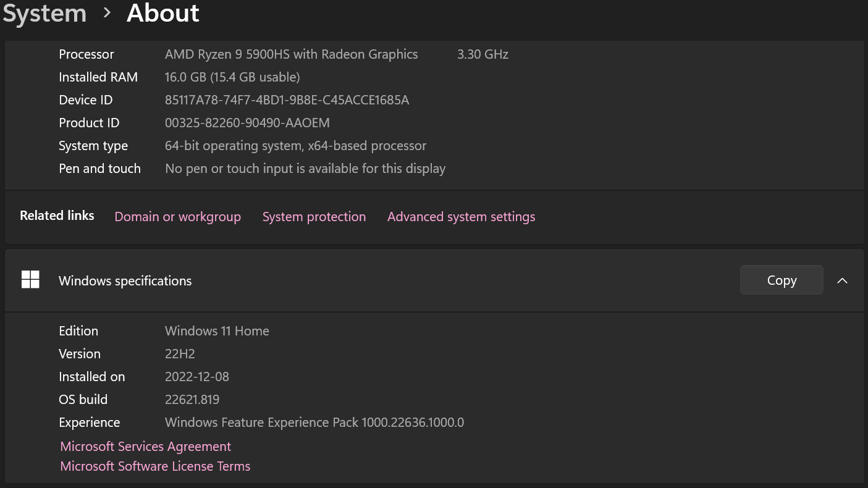Open the System protection link

tap(314, 217)
